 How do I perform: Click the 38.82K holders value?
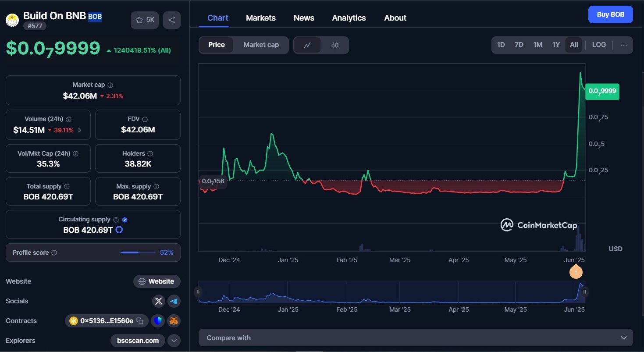point(138,164)
